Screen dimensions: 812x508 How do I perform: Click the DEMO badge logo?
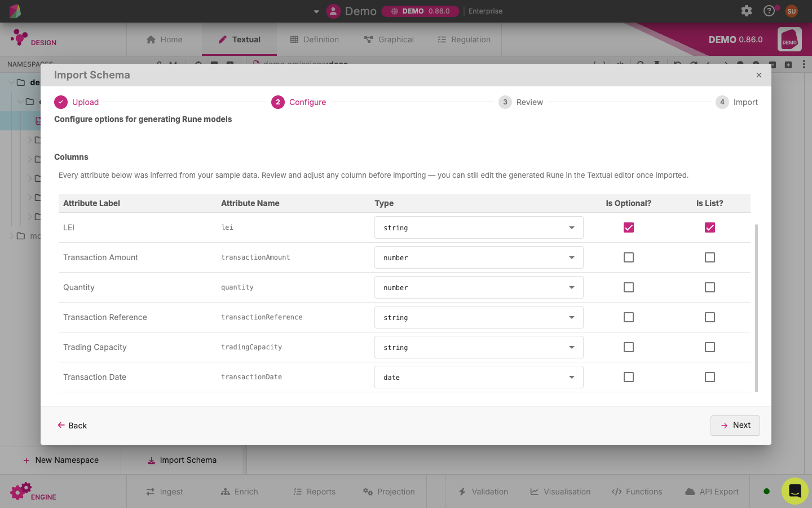coord(789,40)
